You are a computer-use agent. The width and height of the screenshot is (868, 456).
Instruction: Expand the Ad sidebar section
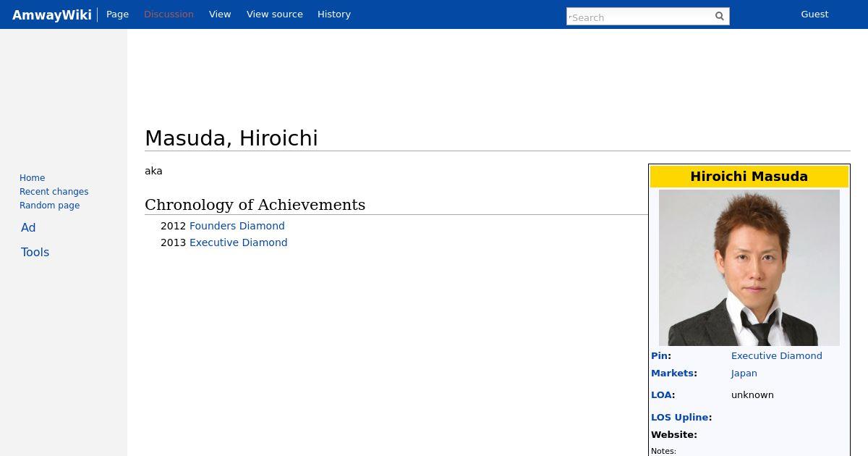[28, 227]
